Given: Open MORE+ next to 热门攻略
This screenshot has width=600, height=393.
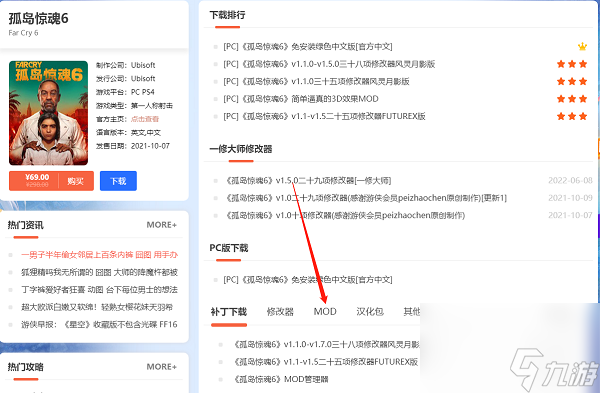Looking at the screenshot, I should (x=161, y=367).
